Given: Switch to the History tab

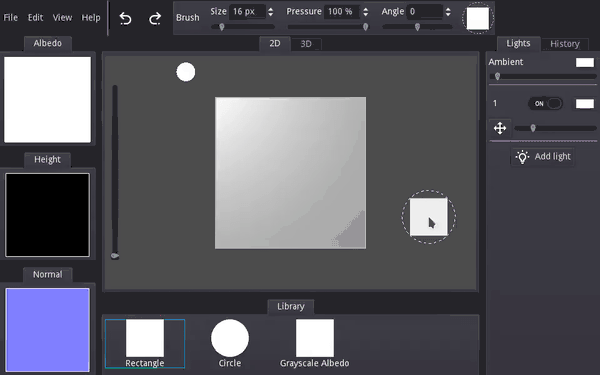Looking at the screenshot, I should [565, 44].
